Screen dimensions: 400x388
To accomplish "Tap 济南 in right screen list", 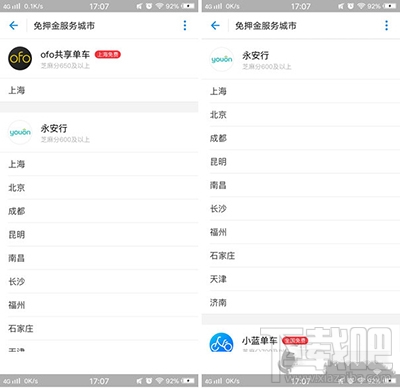I will pos(301,303).
